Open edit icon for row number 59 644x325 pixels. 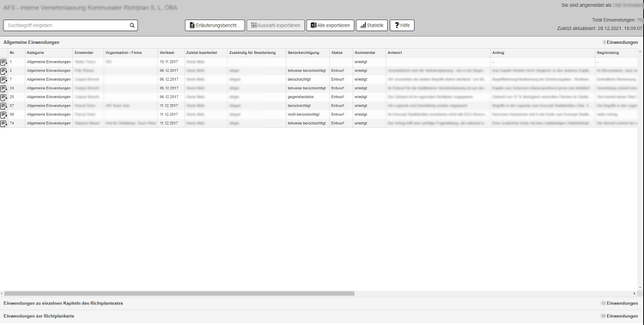(3, 114)
